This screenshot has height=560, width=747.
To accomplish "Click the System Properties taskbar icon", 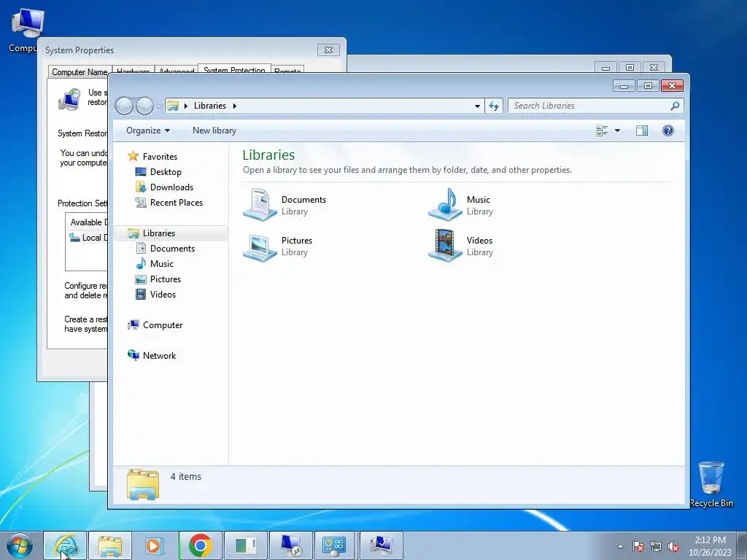I will (381, 545).
